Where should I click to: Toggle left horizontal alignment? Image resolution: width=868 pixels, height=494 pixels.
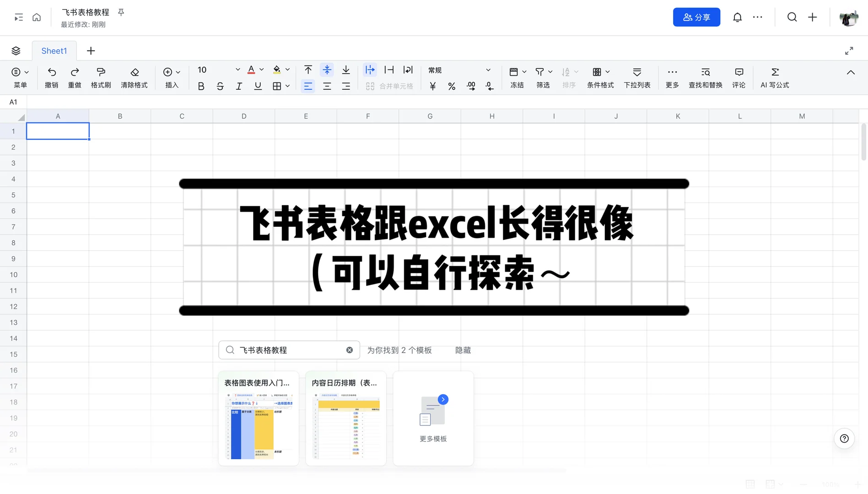[308, 86]
